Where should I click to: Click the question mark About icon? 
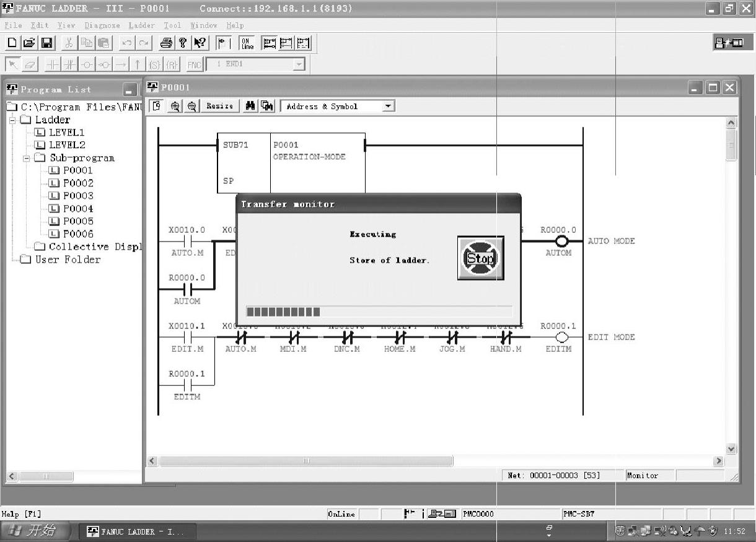click(183, 43)
